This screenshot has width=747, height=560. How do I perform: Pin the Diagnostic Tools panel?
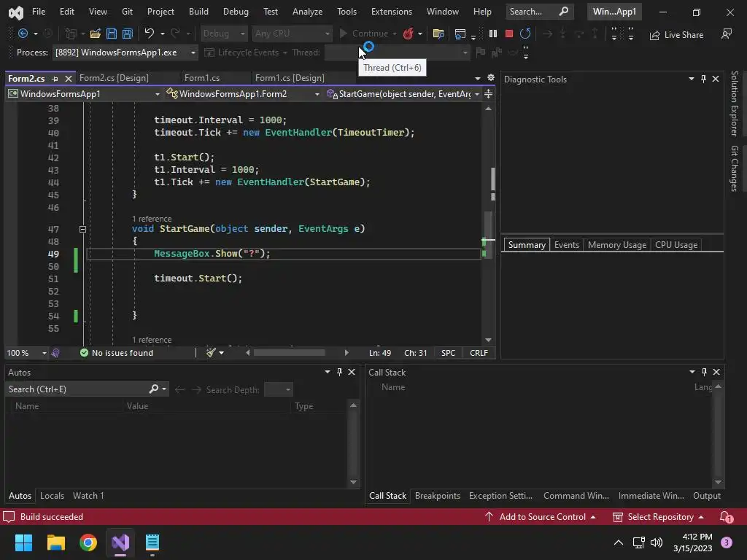click(x=703, y=79)
